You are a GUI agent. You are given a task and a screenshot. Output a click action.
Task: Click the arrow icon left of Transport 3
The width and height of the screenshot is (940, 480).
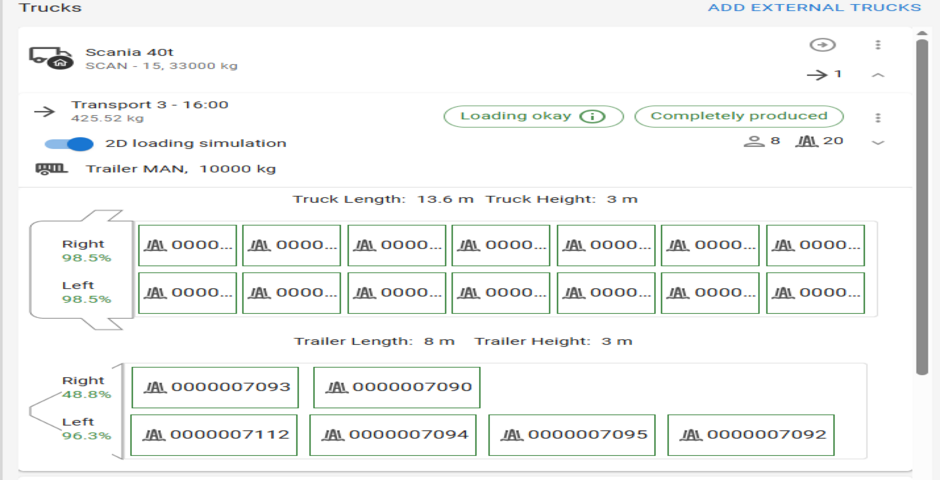(44, 111)
